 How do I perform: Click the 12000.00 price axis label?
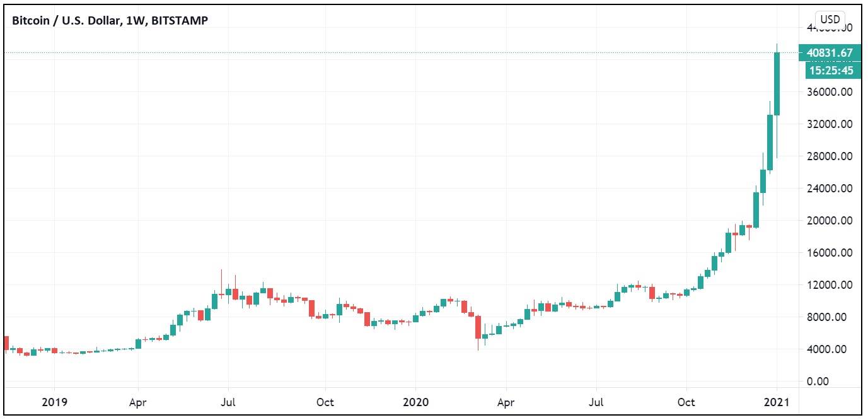coord(828,285)
